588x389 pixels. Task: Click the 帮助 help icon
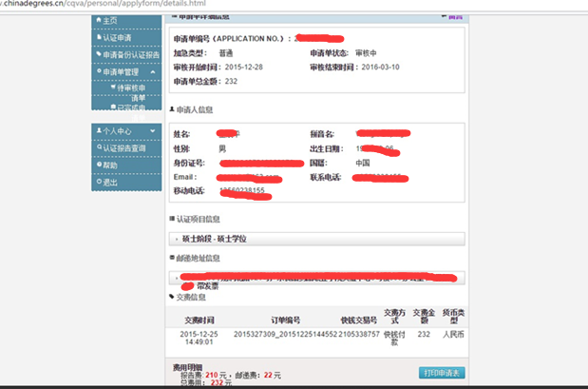pyautogui.click(x=98, y=165)
